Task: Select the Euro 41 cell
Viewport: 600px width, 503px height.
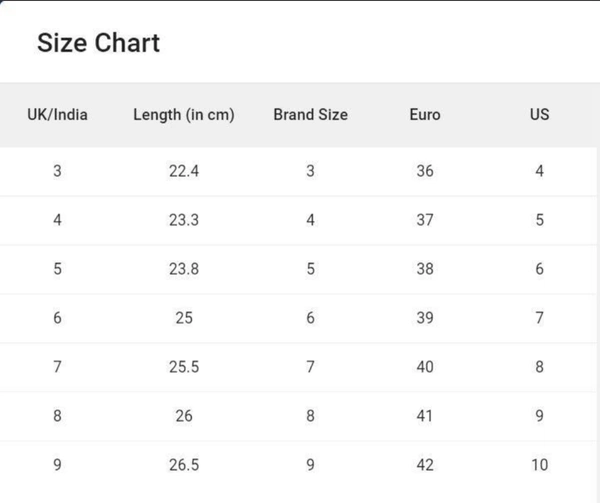Action: click(425, 416)
